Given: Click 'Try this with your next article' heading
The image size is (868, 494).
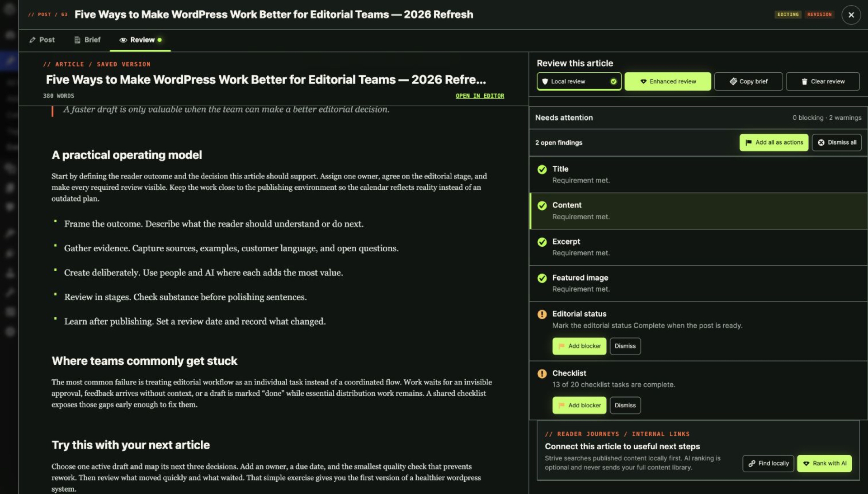Looking at the screenshot, I should 131,445.
